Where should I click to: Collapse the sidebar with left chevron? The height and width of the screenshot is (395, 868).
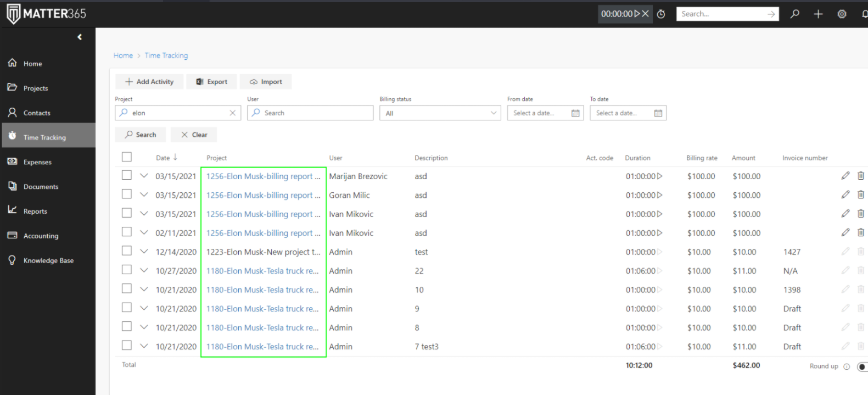click(80, 37)
